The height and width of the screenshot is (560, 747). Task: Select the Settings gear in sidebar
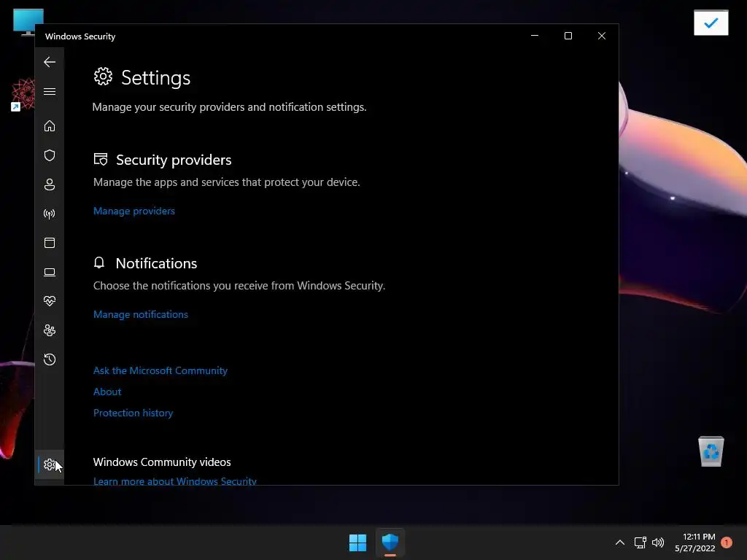coord(50,464)
